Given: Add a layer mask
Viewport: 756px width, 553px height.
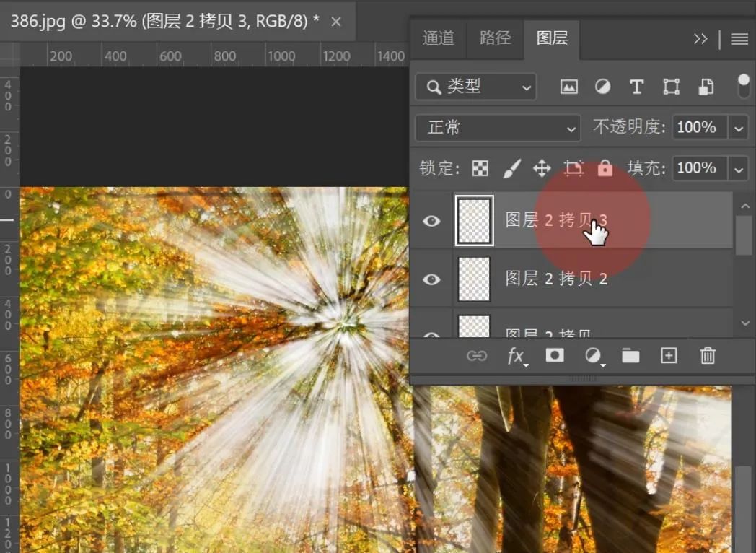Looking at the screenshot, I should pos(555,356).
